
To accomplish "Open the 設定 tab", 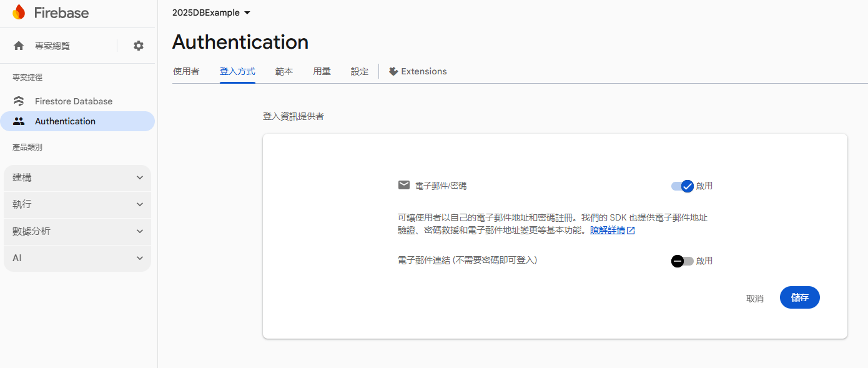I will click(360, 71).
